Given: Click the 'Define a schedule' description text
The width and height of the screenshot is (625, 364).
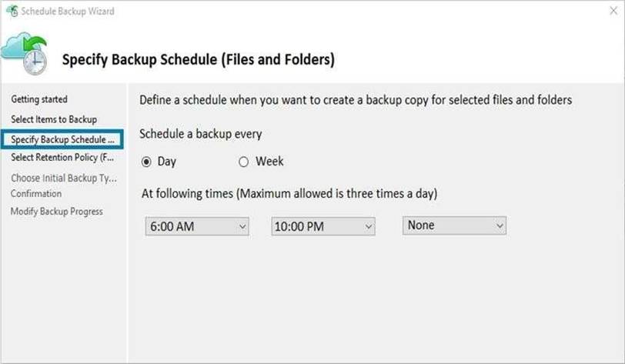Looking at the screenshot, I should 355,100.
